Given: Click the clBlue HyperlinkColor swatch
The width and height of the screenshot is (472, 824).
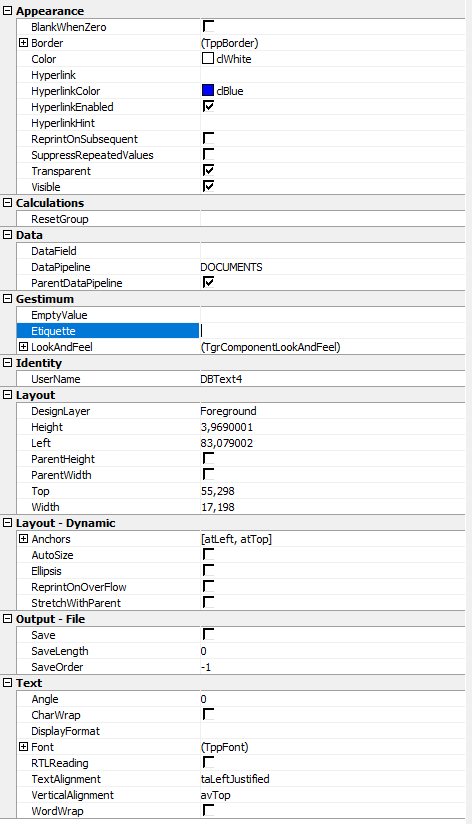Looking at the screenshot, I should [208, 90].
